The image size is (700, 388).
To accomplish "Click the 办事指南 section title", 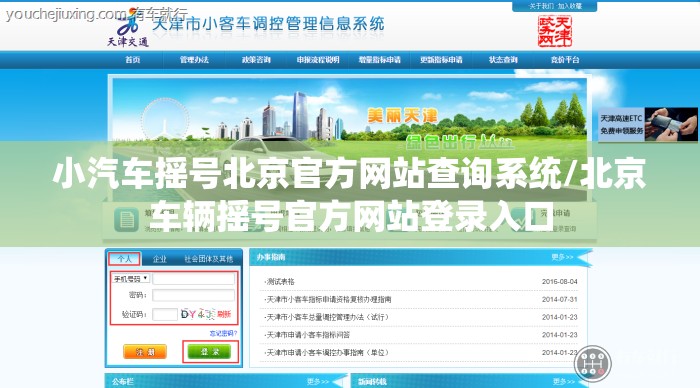I will point(271,257).
